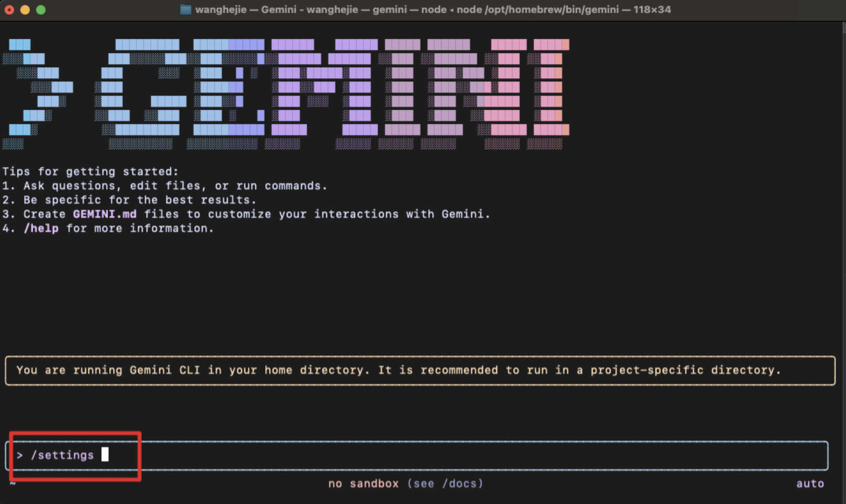
Task: Click the white block cursor after /settings
Action: coord(105,455)
